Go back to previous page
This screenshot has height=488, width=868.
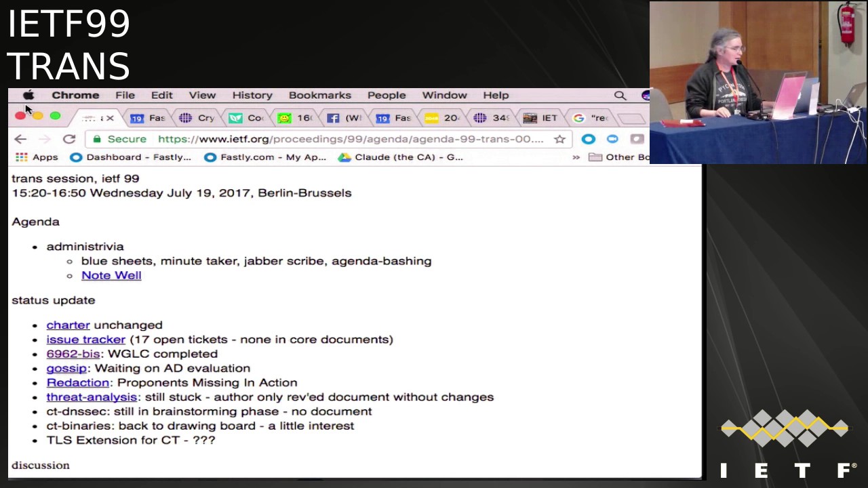click(x=20, y=139)
